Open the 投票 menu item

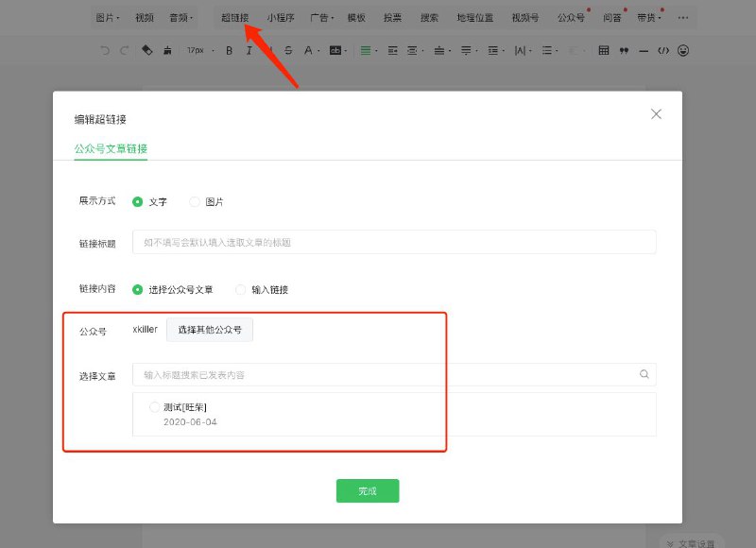point(390,16)
